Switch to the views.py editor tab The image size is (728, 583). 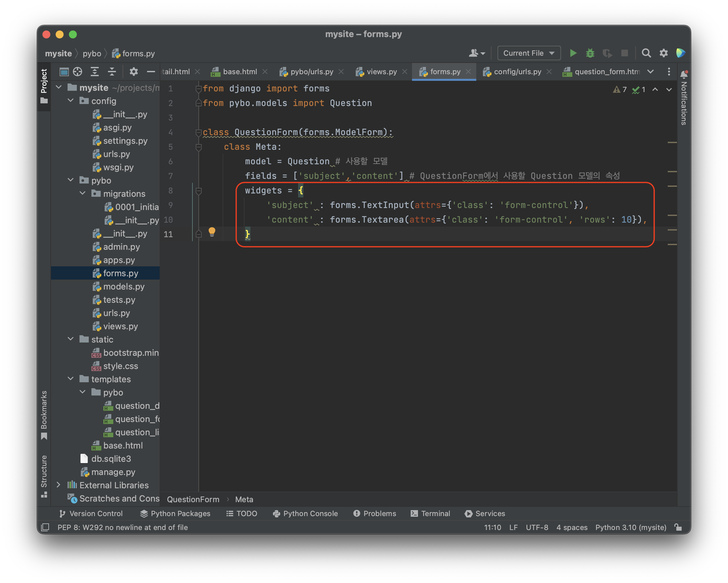[x=381, y=72]
